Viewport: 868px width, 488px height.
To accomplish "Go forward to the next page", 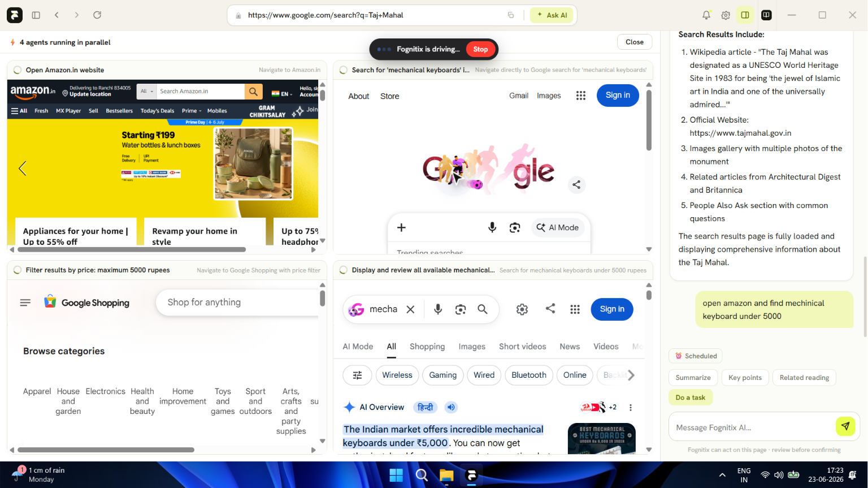I will click(x=77, y=15).
